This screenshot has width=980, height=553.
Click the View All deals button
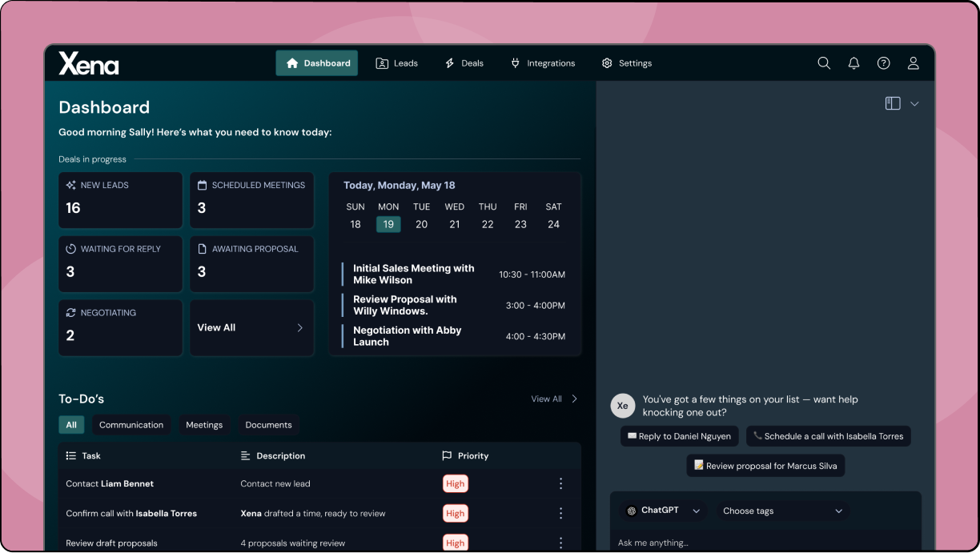(251, 327)
